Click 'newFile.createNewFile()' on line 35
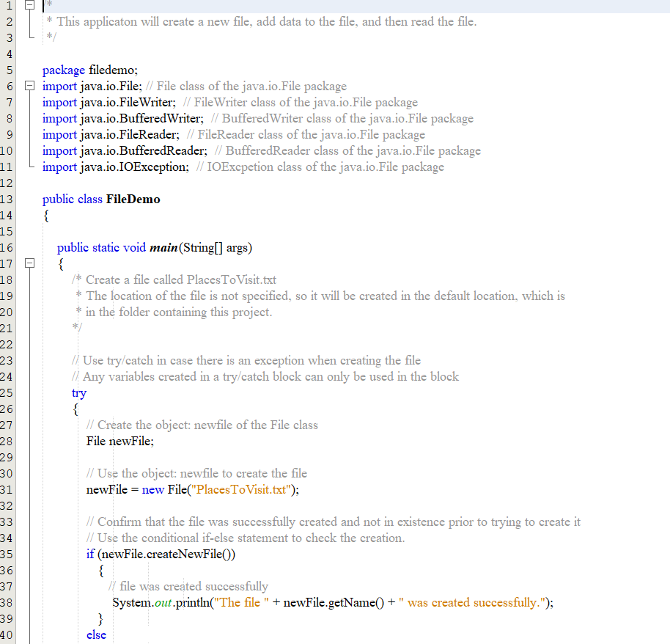Image resolution: width=670 pixels, height=644 pixels. 166,555
